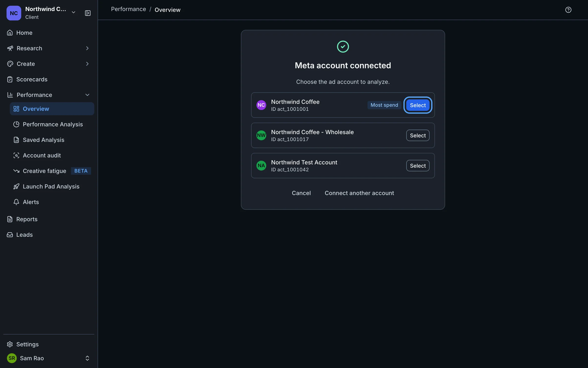Collapse the sidebar with the panel icon
This screenshot has width=588, height=368.
pos(88,13)
